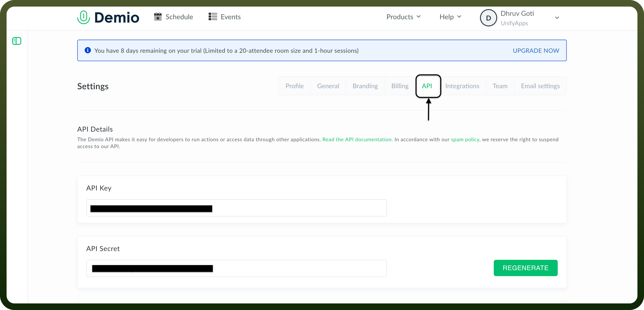Click UPGRADE NOW link
This screenshot has width=644, height=310.
(536, 50)
